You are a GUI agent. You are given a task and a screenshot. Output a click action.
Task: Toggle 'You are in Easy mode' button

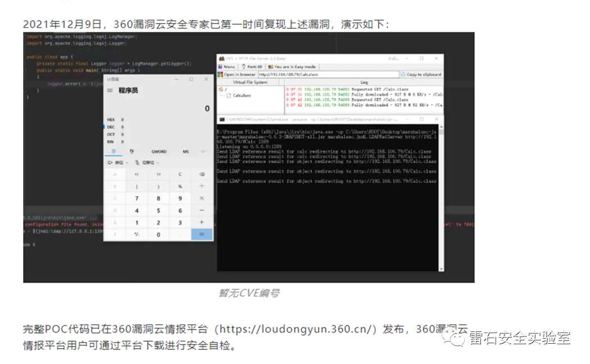(292, 66)
